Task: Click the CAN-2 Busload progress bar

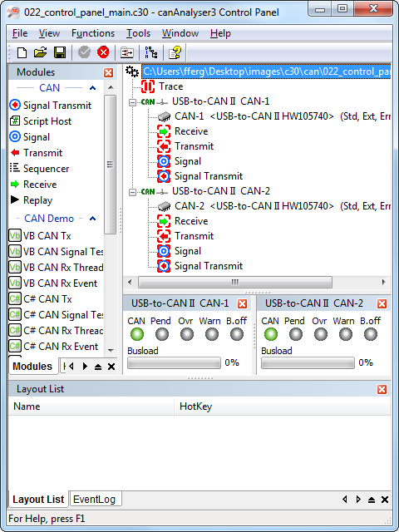Action: click(308, 363)
